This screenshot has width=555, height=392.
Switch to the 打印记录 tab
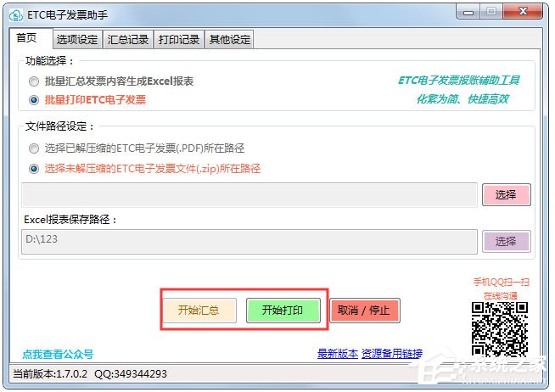(179, 39)
